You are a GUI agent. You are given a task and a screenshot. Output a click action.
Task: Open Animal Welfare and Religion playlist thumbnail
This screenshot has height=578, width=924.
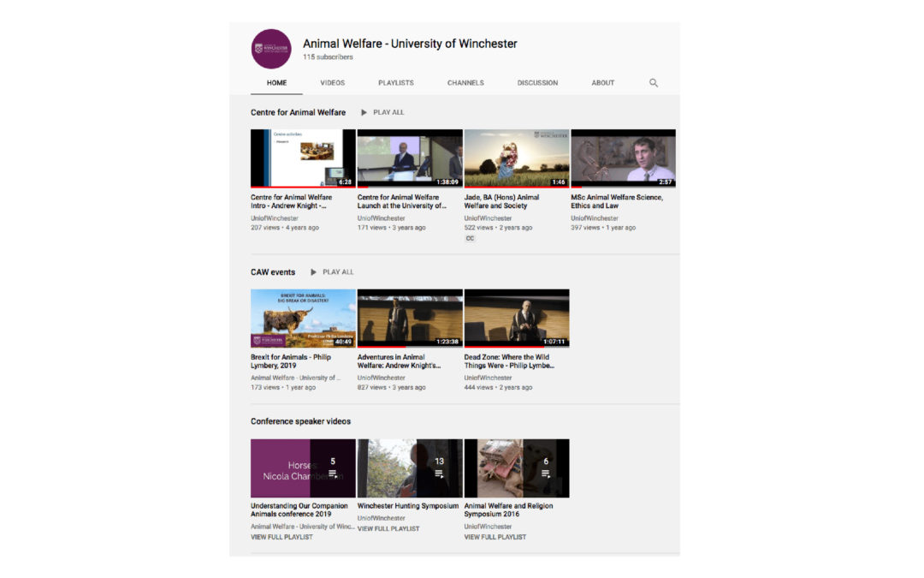[x=517, y=468]
